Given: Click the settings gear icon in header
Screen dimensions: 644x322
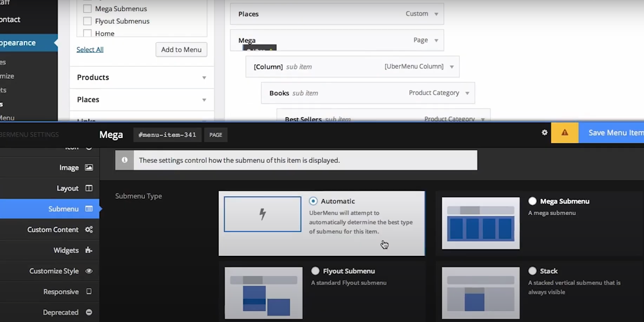Looking at the screenshot, I should [544, 133].
